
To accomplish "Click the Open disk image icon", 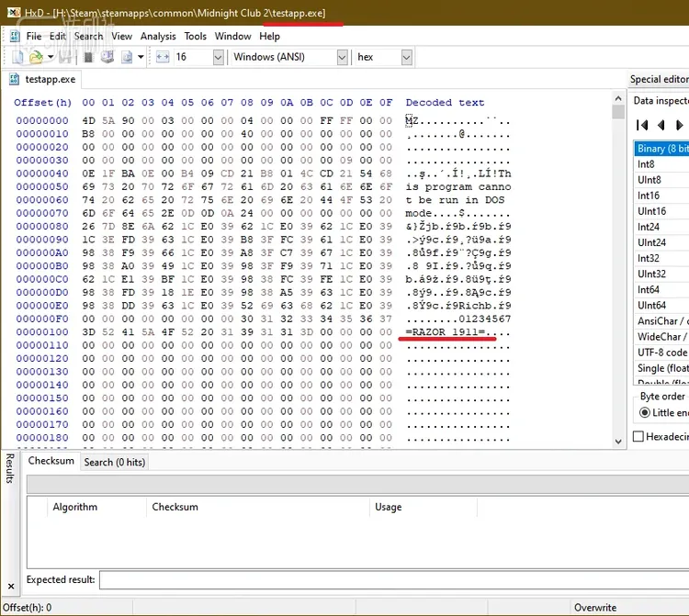I will tap(127, 57).
